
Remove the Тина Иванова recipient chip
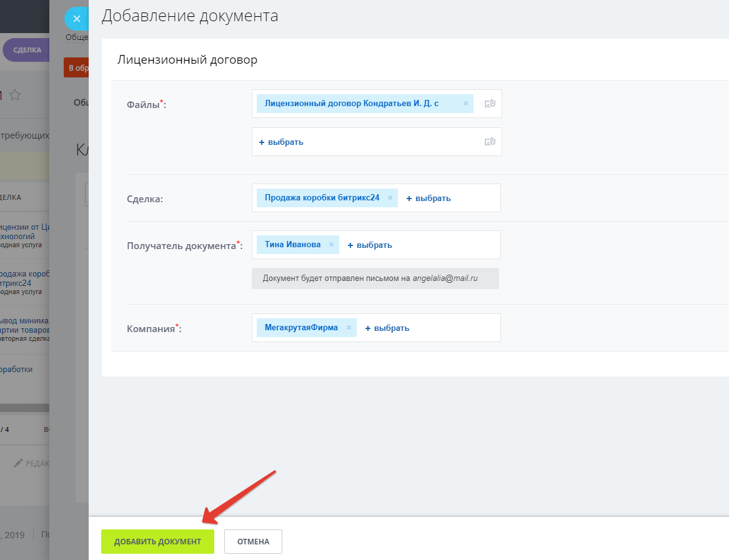pos(332,245)
